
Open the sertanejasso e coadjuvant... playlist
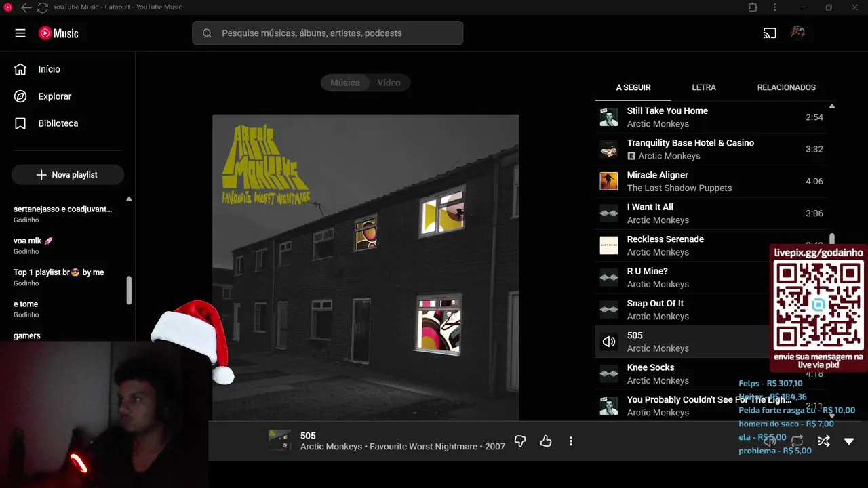pyautogui.click(x=63, y=214)
